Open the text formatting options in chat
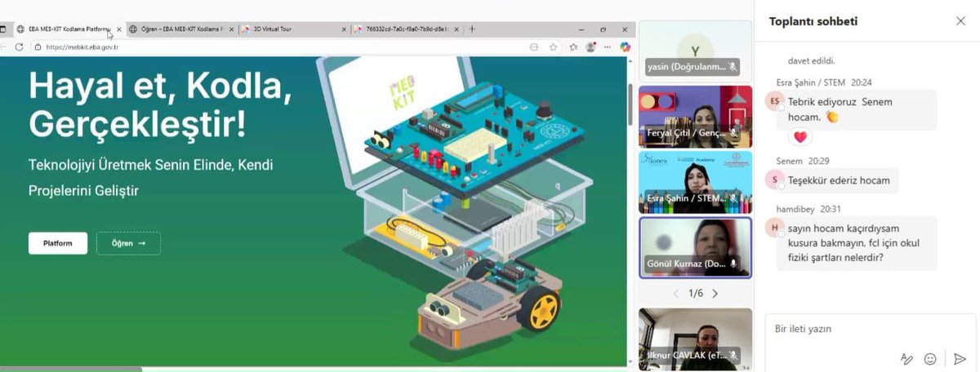Viewport: 980px width, 372px height. [x=906, y=359]
